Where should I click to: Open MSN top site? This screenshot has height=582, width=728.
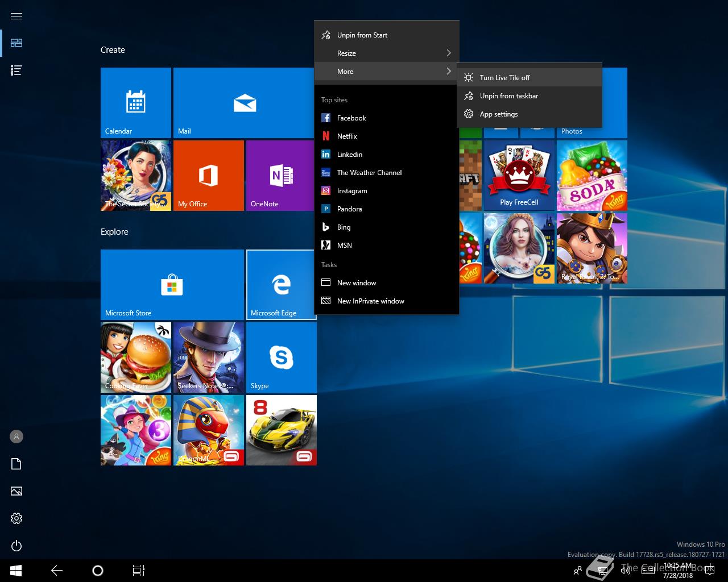click(x=387, y=246)
